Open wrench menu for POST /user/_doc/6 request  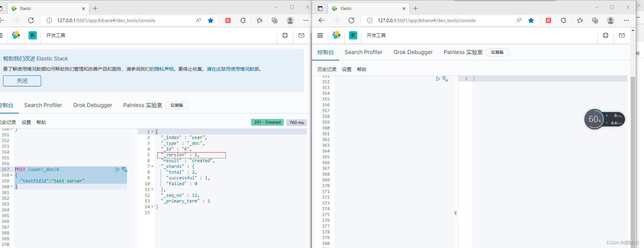125,170
